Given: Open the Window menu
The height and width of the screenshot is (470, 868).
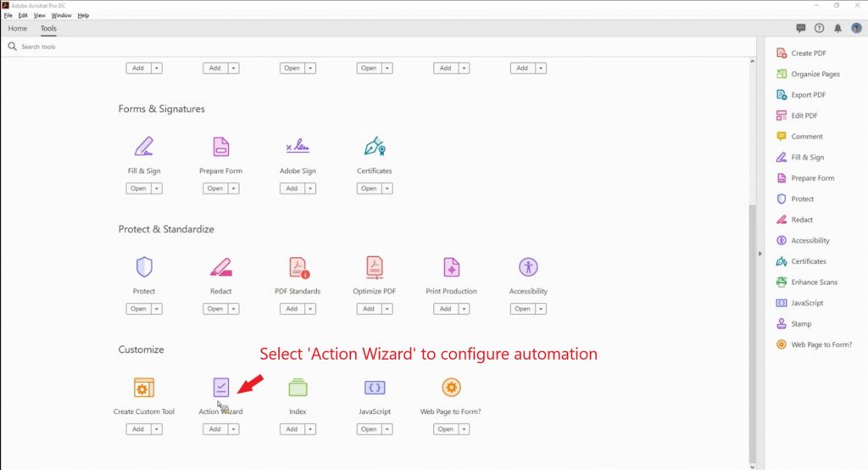Looking at the screenshot, I should [61, 15].
